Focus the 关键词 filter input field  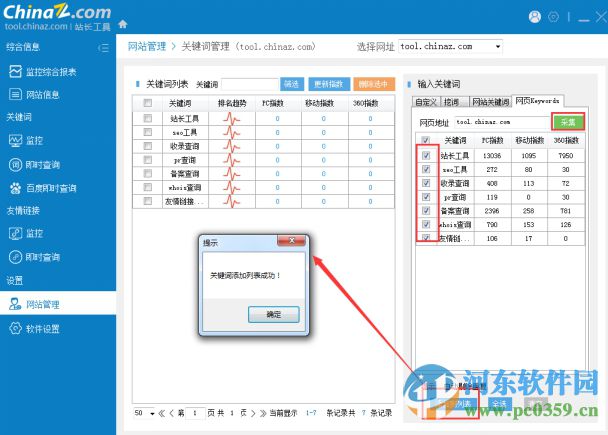click(x=250, y=84)
